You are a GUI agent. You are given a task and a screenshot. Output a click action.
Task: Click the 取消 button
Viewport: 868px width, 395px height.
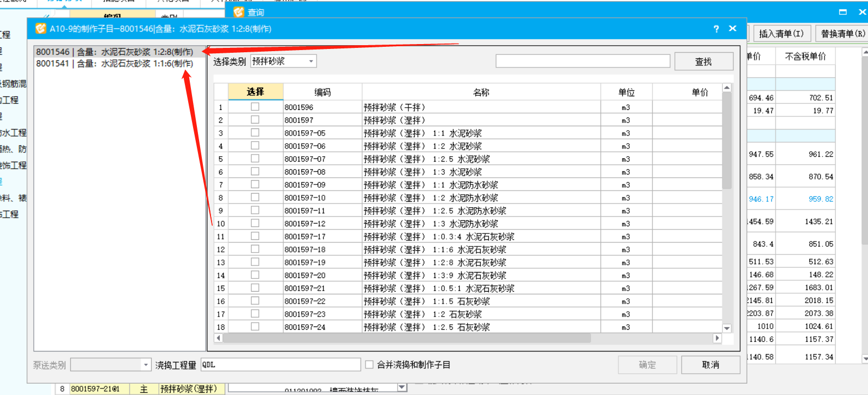tap(710, 365)
